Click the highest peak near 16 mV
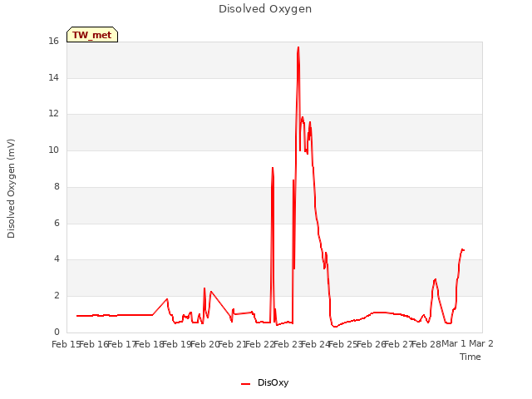532x399 pixels. 298,47
